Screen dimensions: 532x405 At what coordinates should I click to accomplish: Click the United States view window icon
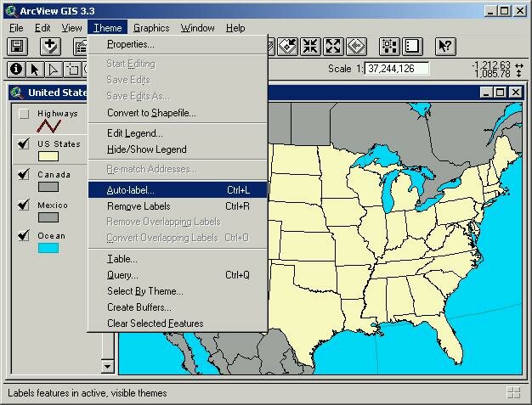tap(17, 93)
